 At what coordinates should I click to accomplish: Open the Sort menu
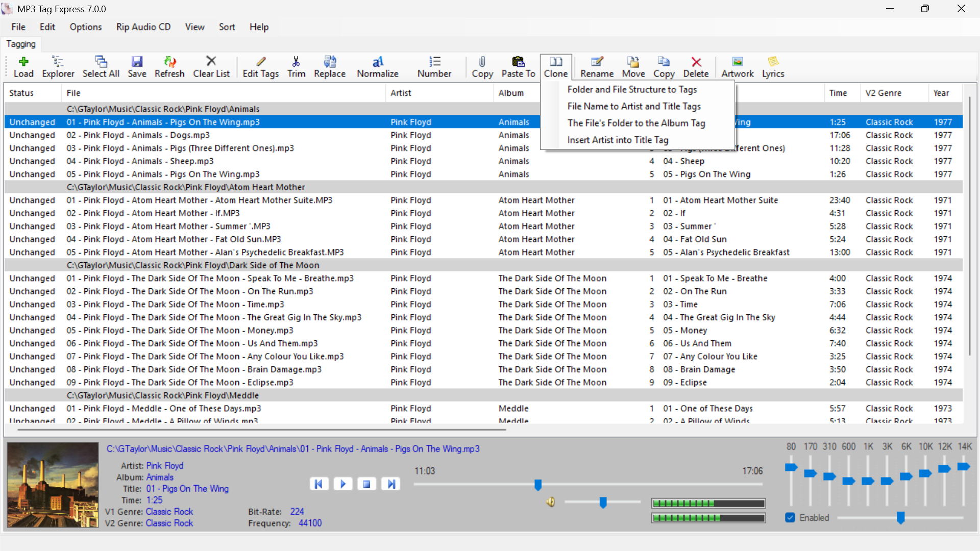coord(227,27)
